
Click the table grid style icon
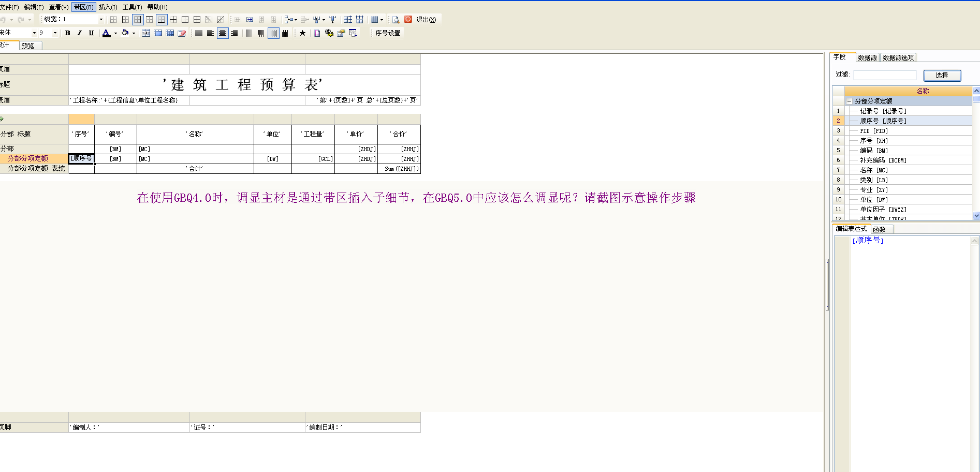tap(170, 33)
